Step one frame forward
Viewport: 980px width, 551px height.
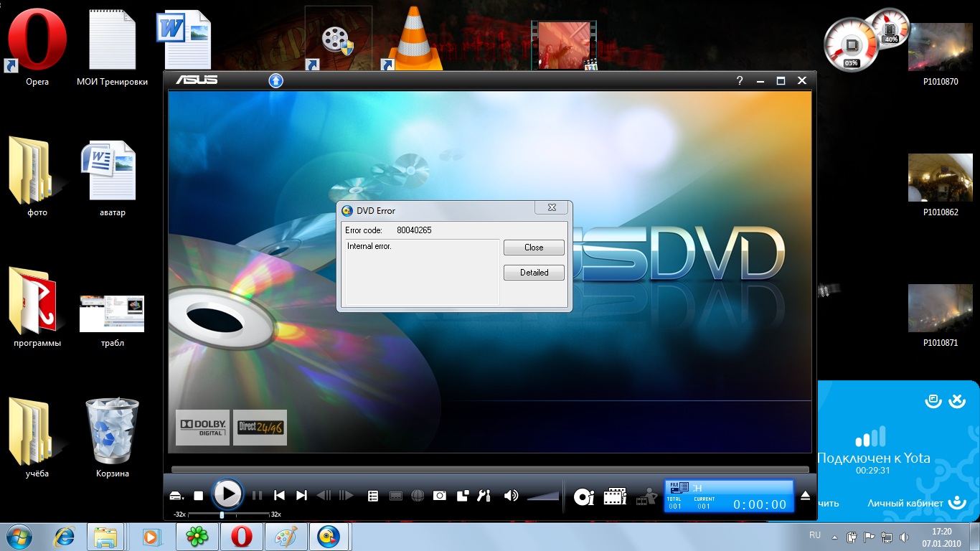tap(347, 496)
